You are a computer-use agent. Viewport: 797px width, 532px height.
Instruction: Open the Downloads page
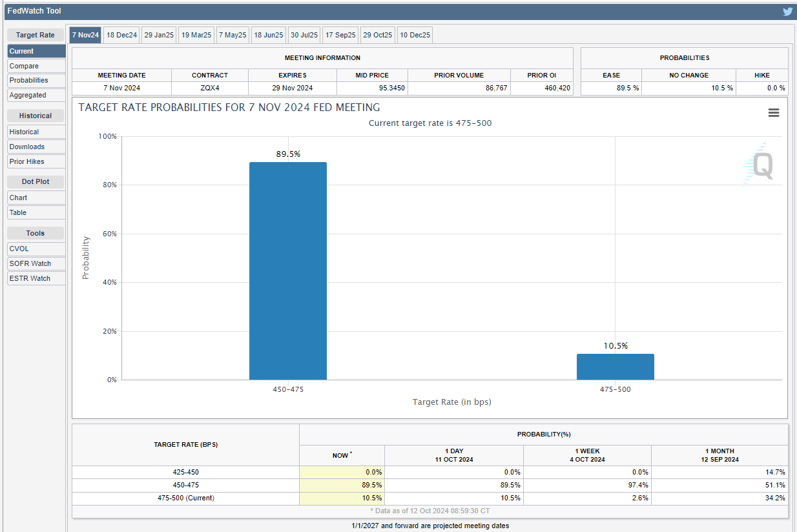[36, 147]
